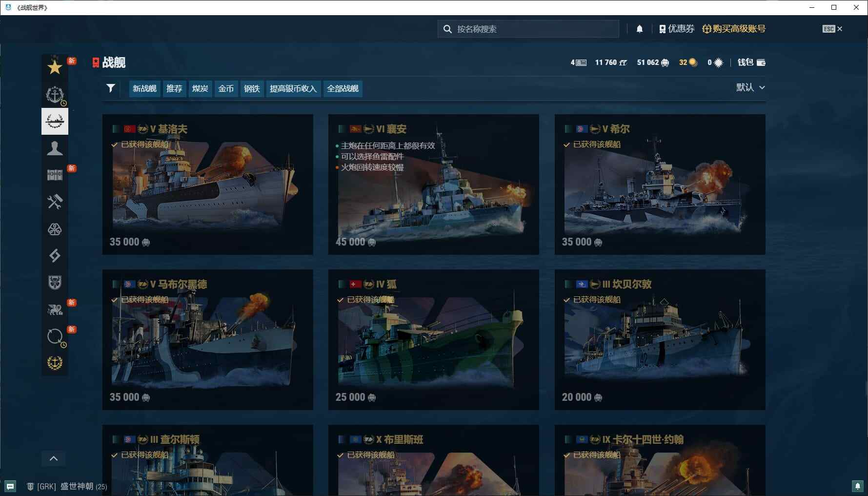Open the lion crest sidebar icon
The image size is (868, 496).
pos(55,309)
